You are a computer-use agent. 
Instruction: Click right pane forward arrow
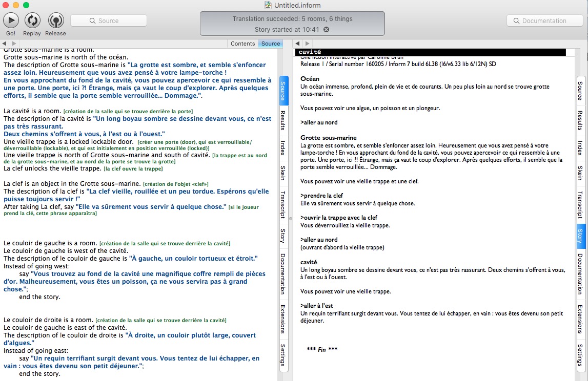point(308,44)
